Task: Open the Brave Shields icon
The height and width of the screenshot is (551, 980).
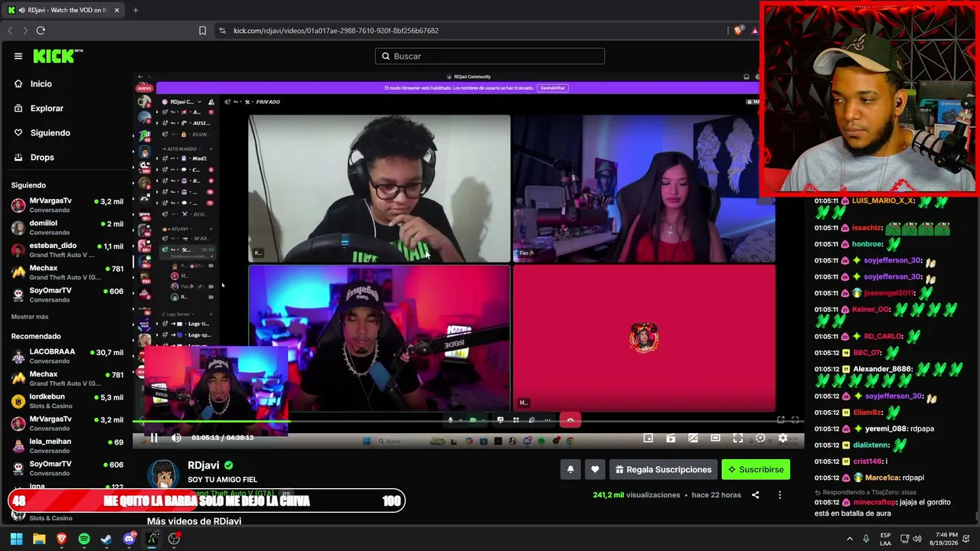Action: coord(738,31)
